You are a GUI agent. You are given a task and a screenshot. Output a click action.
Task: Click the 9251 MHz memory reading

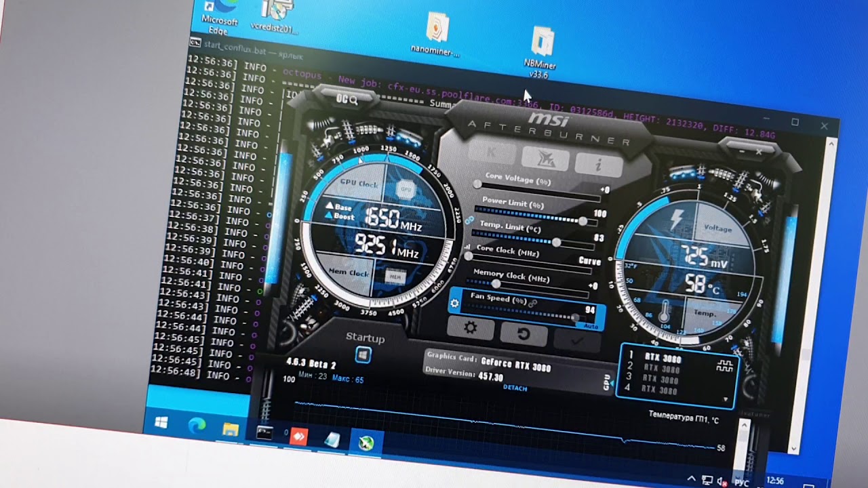click(387, 247)
